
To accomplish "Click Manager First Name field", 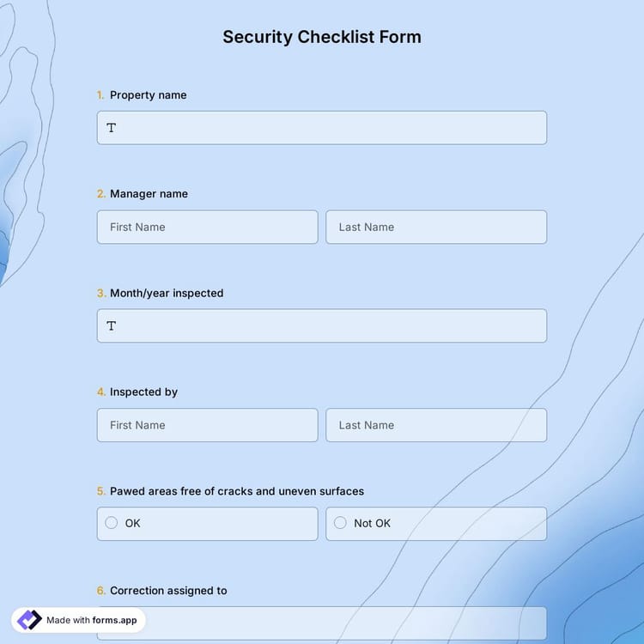I will [x=207, y=228].
